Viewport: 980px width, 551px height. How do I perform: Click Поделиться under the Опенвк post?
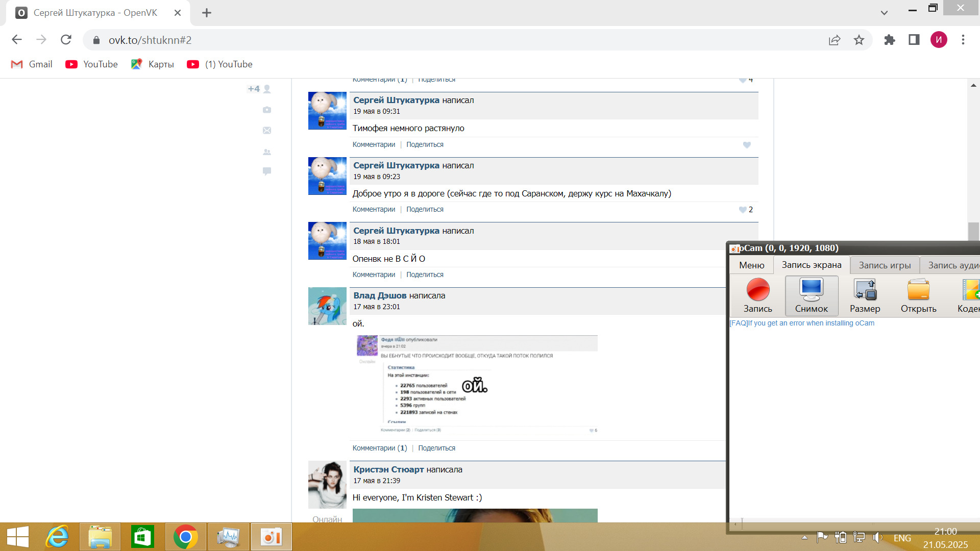[425, 274]
